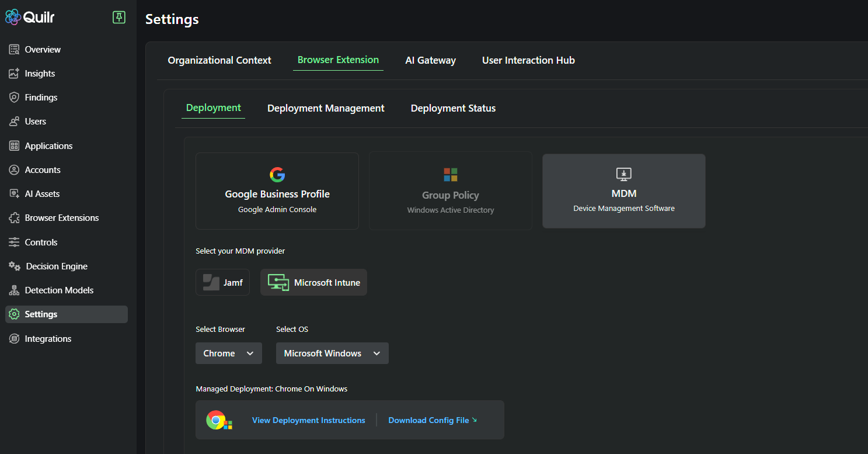This screenshot has width=868, height=454.
Task: View the Deployment Status sub-tab
Action: [x=453, y=108]
